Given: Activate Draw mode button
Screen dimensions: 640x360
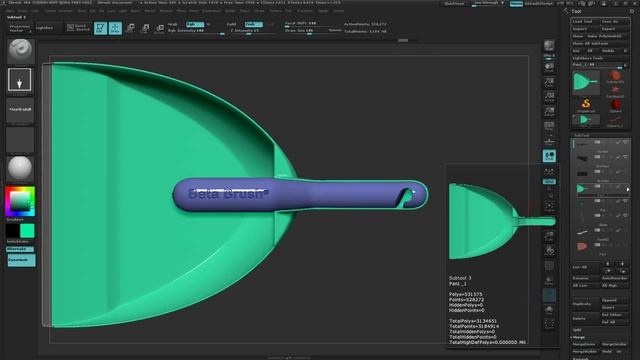Looking at the screenshot, I should [x=115, y=28].
